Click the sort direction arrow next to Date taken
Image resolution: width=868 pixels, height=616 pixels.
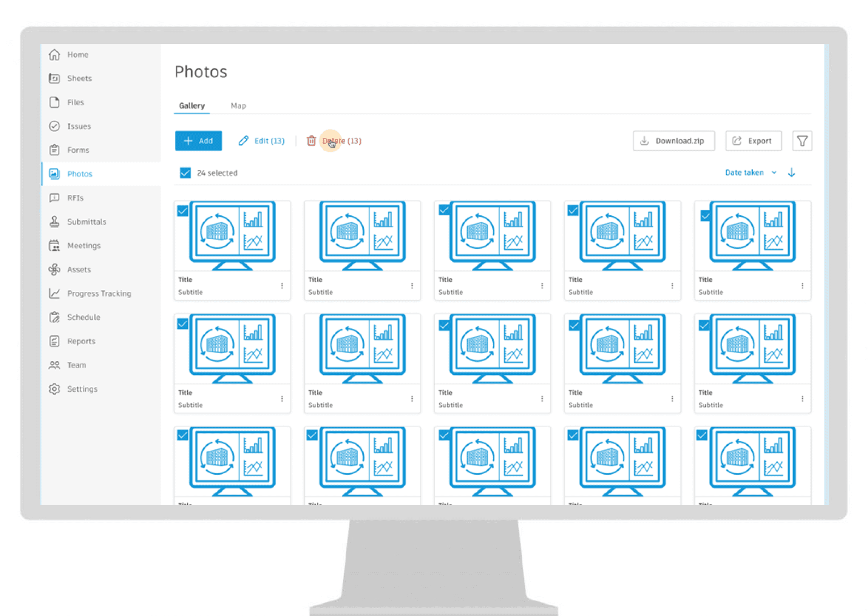click(x=791, y=172)
